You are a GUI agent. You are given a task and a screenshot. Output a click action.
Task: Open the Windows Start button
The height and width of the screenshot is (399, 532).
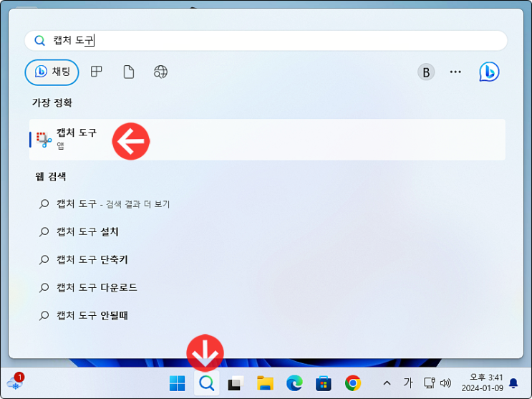[177, 383]
